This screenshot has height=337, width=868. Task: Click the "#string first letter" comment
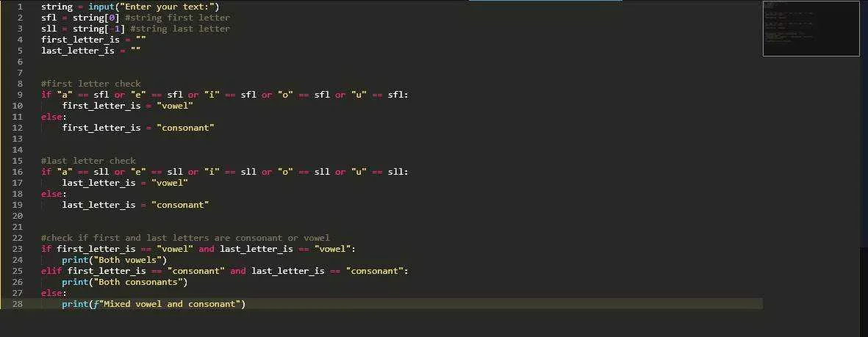[177, 18]
